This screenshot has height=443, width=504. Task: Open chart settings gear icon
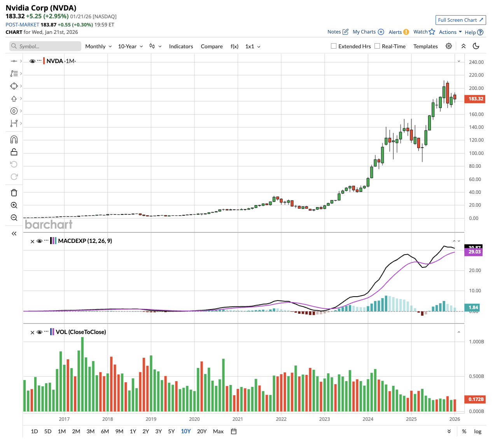point(449,46)
